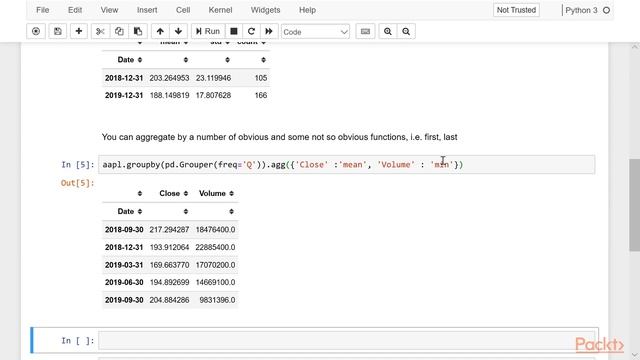Interrupt the kernel with stop icon
This screenshot has height=360, width=640.
coord(234,31)
